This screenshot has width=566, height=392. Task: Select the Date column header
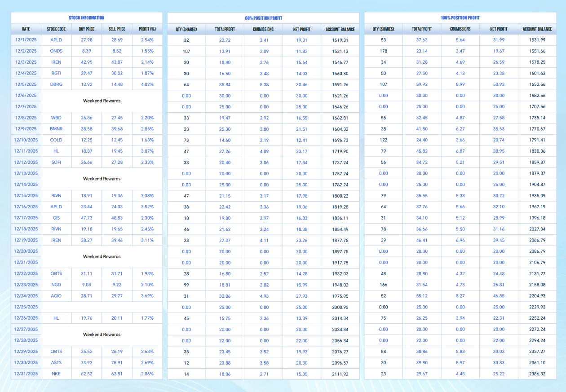pos(26,29)
